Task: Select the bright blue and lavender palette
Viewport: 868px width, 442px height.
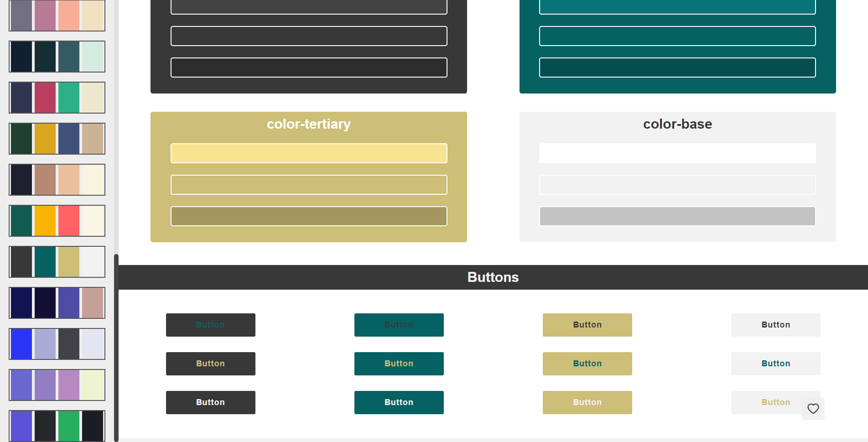Action: [x=57, y=343]
